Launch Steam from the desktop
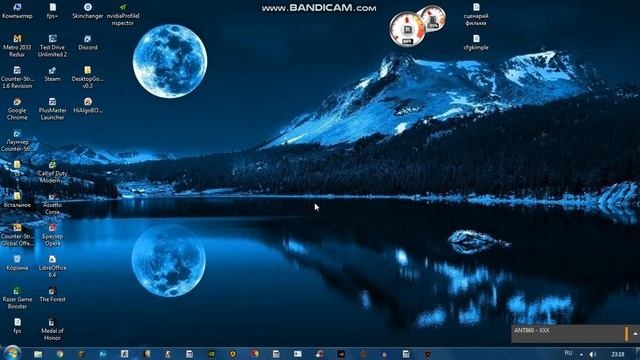 [52, 74]
